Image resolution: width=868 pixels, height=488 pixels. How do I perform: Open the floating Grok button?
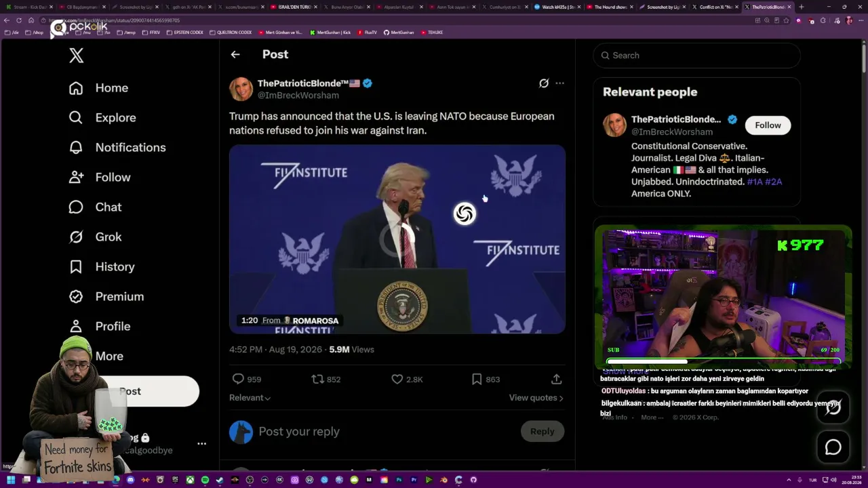[x=833, y=407]
